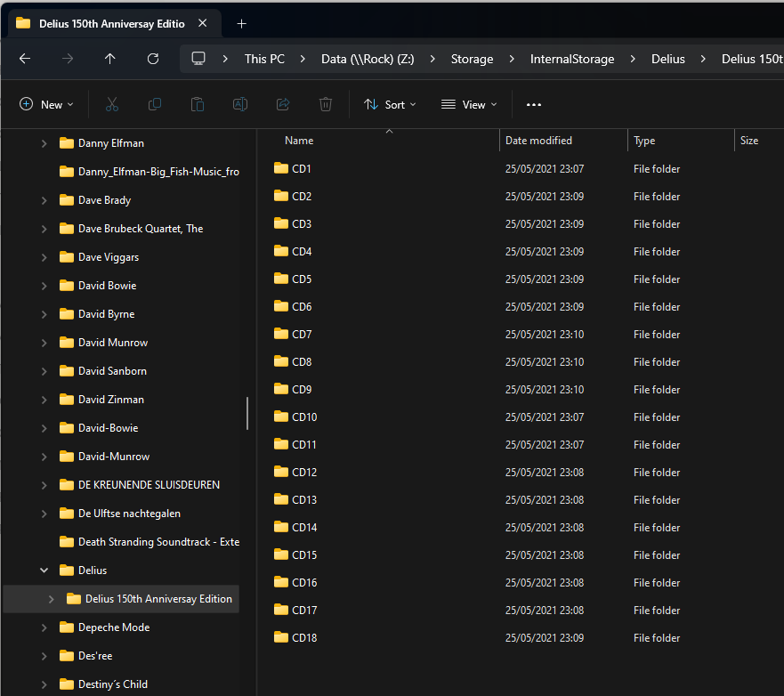Select the CD18 folder icon
784x696 pixels.
click(x=281, y=637)
